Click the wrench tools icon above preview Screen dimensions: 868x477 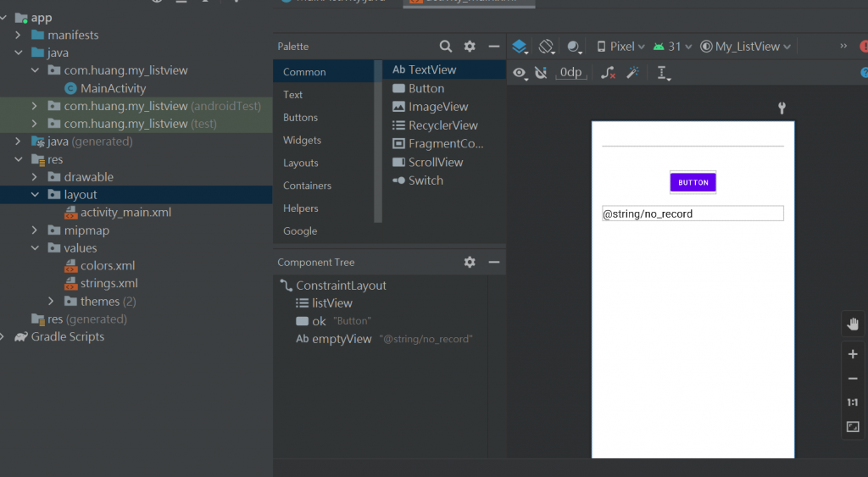point(782,108)
